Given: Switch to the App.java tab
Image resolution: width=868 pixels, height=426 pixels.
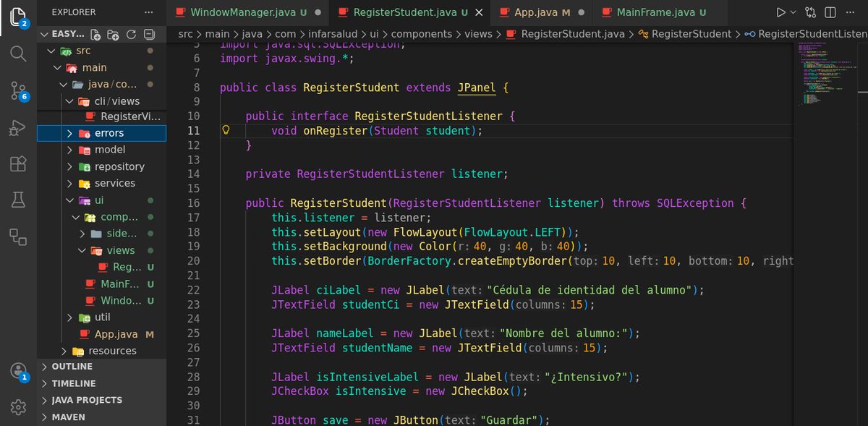Looking at the screenshot, I should pos(542,12).
